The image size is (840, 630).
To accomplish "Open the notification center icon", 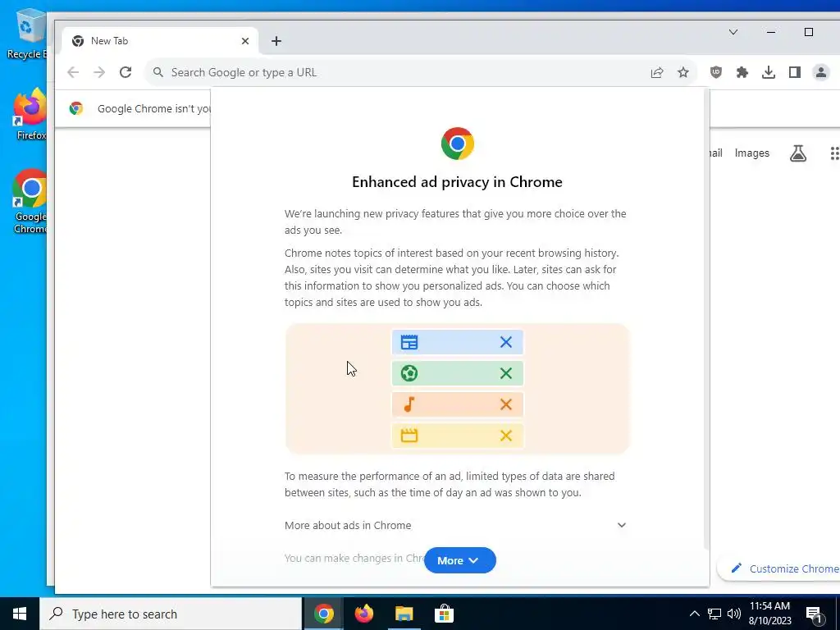I will pos(815,614).
